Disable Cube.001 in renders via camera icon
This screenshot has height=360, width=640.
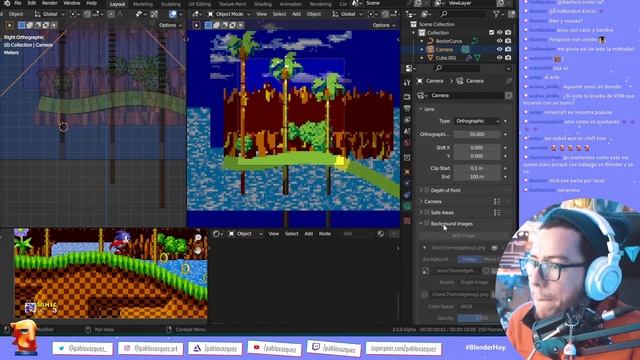(x=508, y=58)
